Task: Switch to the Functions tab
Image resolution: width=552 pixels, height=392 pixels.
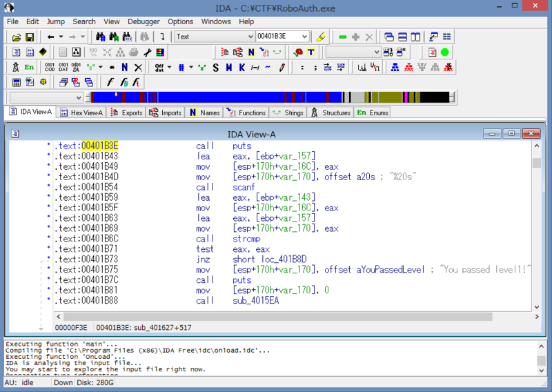Action: tap(246, 112)
